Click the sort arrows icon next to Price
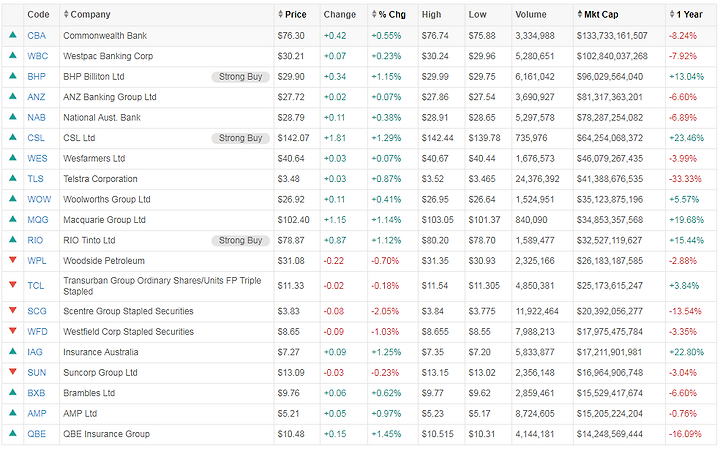This screenshot has width=720, height=451. [x=280, y=15]
